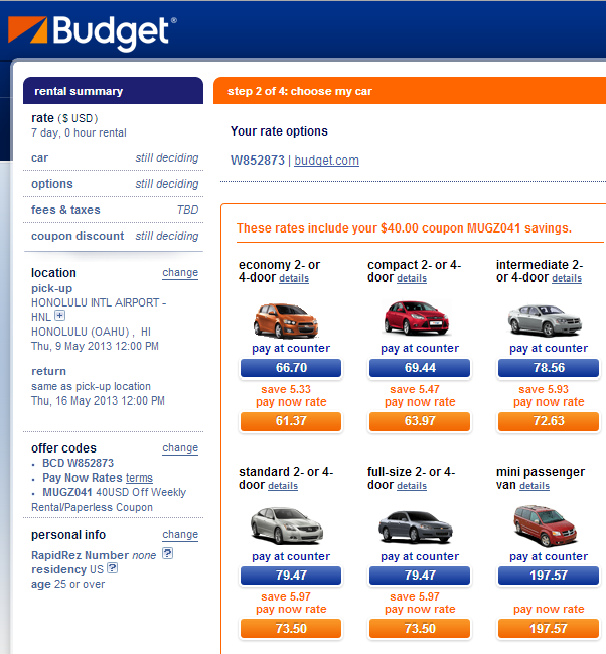Viewport: 606px width, 654px height.
Task: Change personal info
Action: (180, 534)
